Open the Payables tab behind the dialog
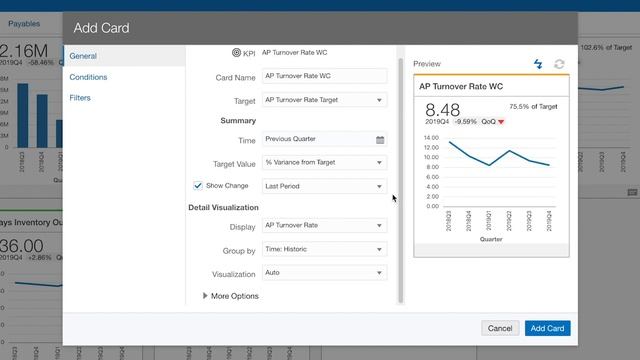This screenshot has width=640, height=360. [x=24, y=24]
